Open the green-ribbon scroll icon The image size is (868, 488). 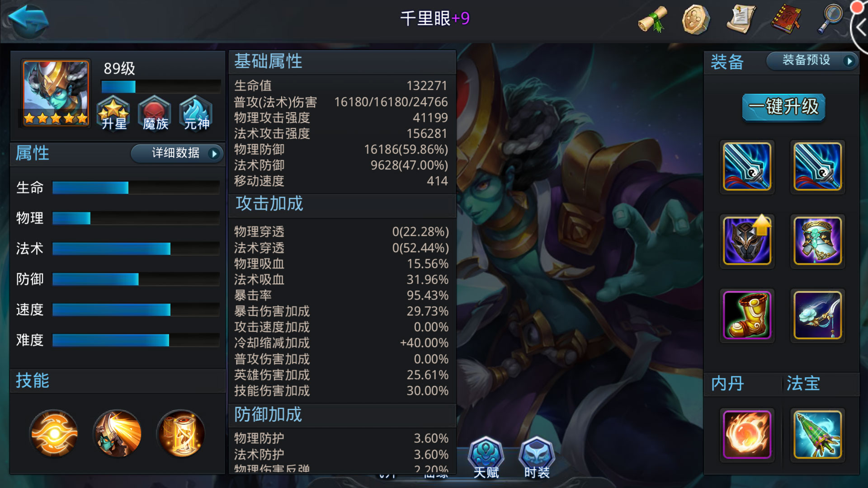tap(653, 19)
